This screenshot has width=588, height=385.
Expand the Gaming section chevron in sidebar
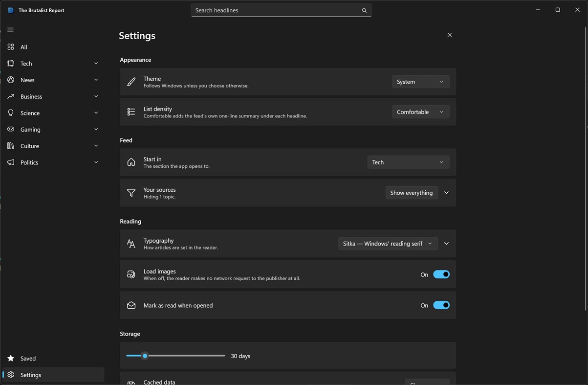(96, 129)
